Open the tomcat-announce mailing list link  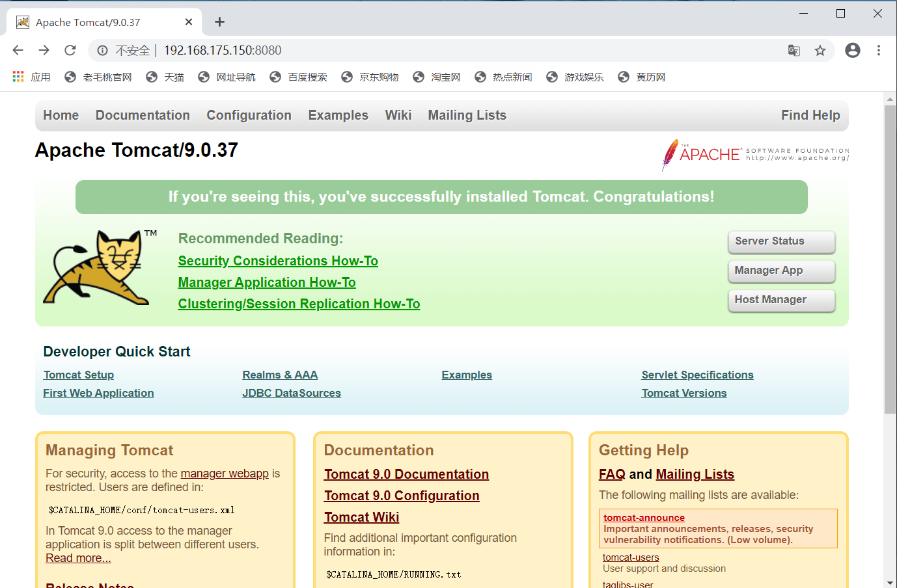click(644, 518)
